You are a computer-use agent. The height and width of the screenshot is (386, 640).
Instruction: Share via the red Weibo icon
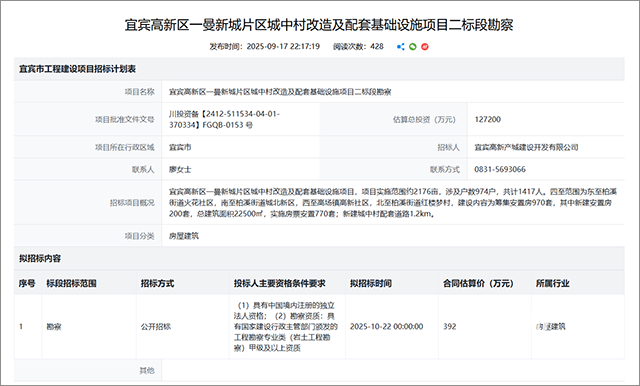coord(425,47)
